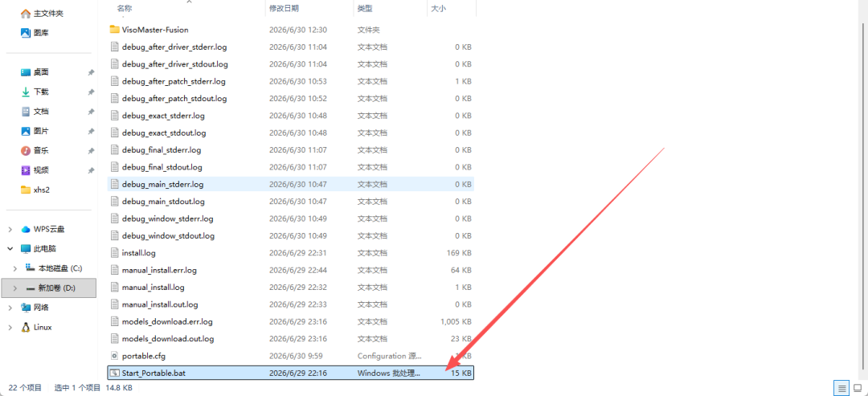The height and width of the screenshot is (396, 868).
Task: Unpin 文档 using its pin icon
Action: [x=91, y=112]
